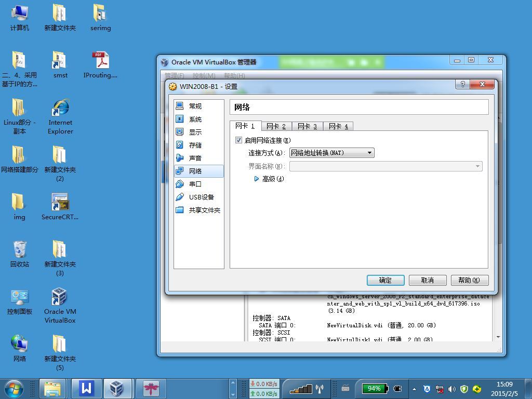The image size is (532, 399).
Task: Open the 系统 settings category
Action: [199, 119]
